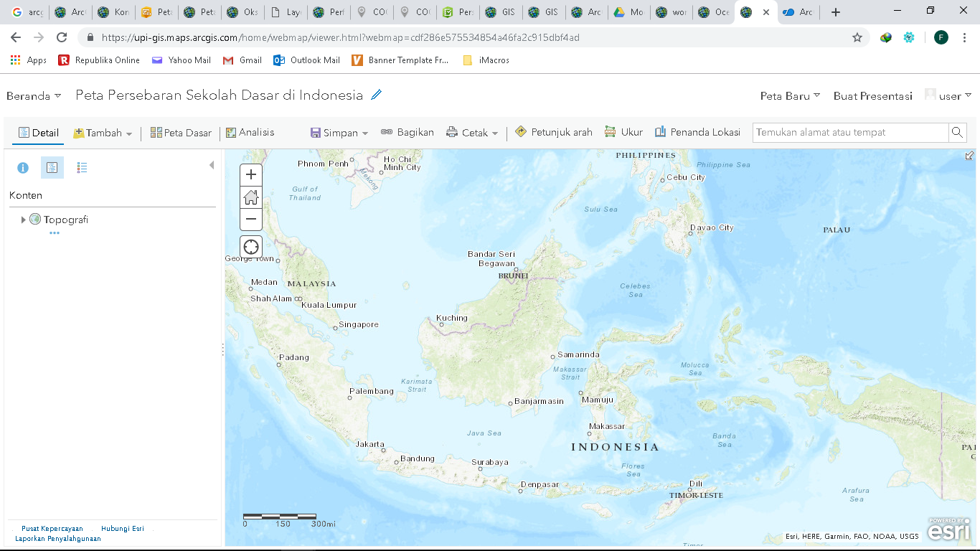The width and height of the screenshot is (980, 551).
Task: Show the About this map info icon
Action: tap(23, 167)
